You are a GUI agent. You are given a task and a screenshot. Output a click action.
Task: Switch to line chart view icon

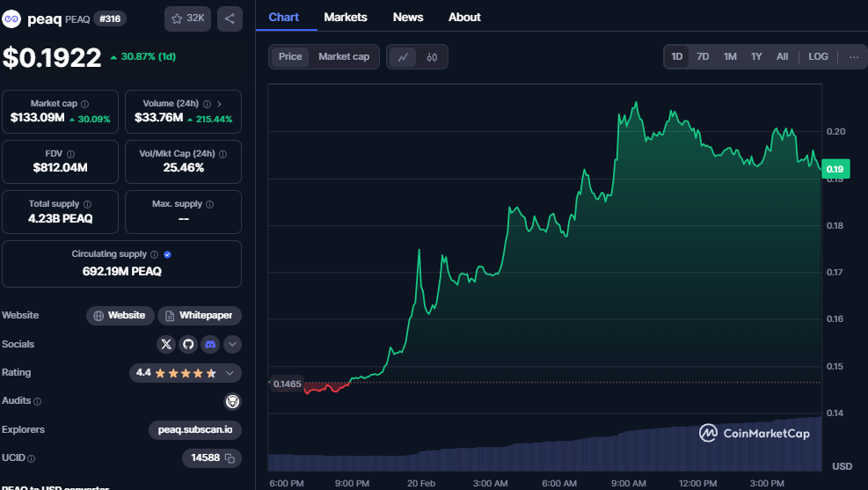click(x=403, y=57)
